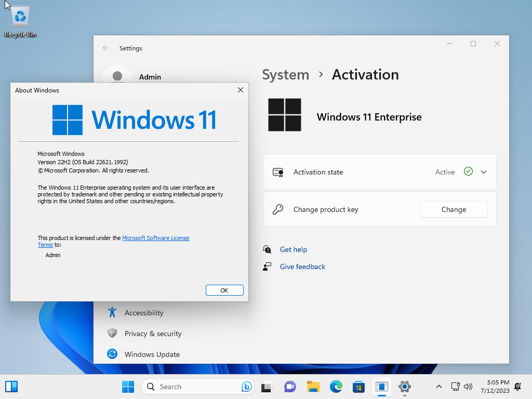Open Windows Update settings section
The image size is (532, 399).
pyautogui.click(x=152, y=354)
